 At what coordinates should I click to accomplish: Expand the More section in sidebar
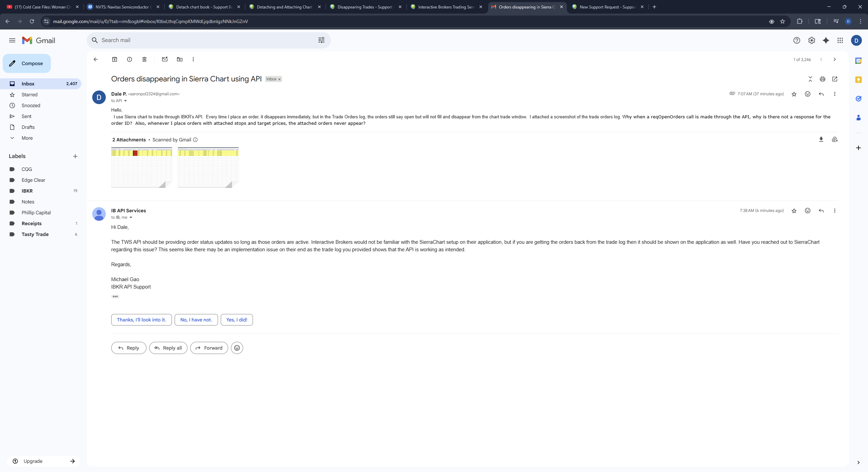pos(27,138)
